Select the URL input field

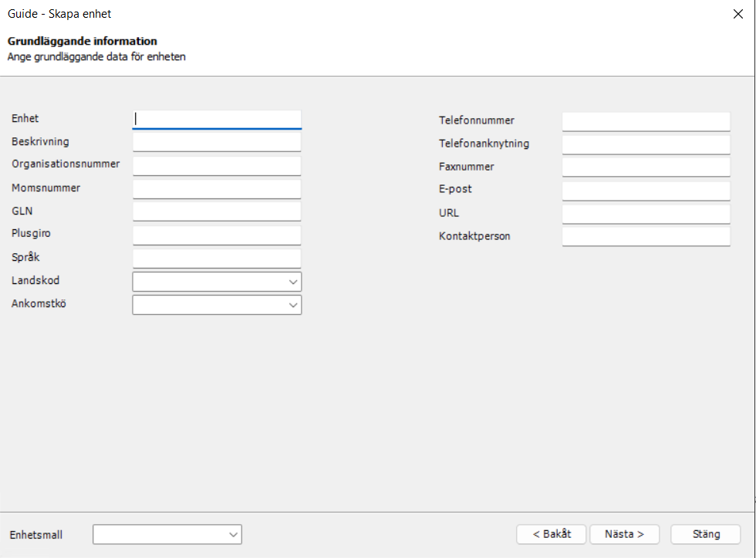coord(646,213)
